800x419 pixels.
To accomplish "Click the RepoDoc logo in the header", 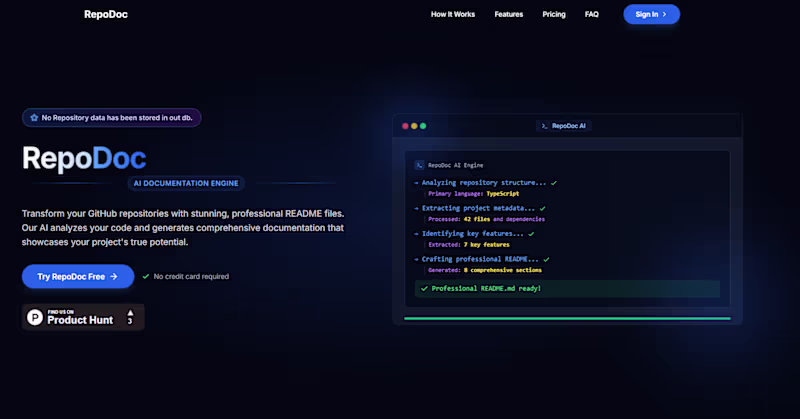I will pyautogui.click(x=106, y=14).
